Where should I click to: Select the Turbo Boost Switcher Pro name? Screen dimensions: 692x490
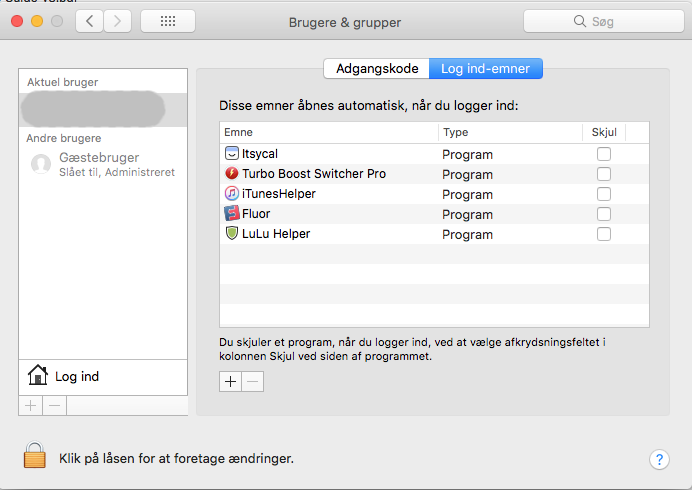[314, 173]
